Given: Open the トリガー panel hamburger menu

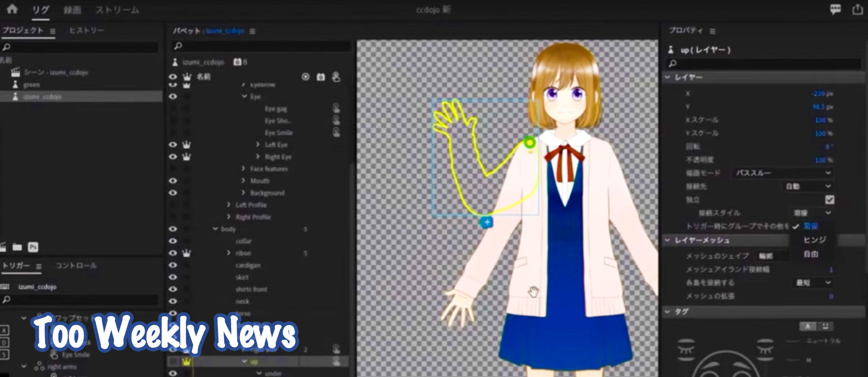Looking at the screenshot, I should pos(39,266).
